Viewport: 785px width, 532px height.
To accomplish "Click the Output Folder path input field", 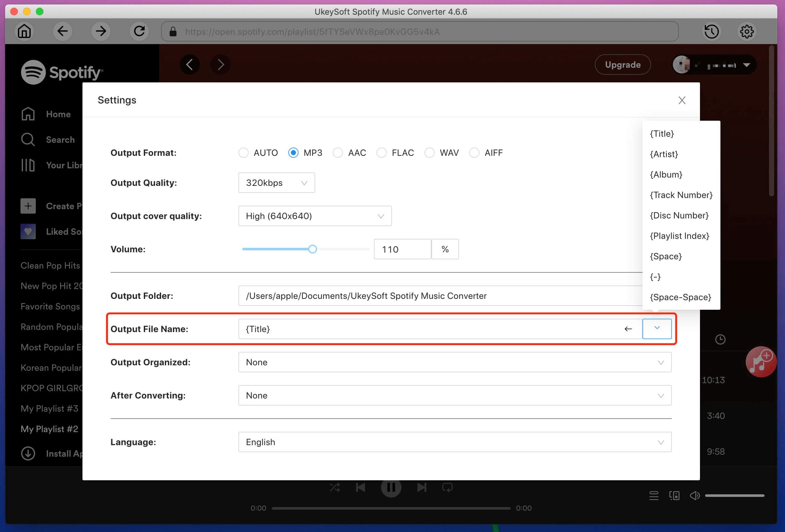I will [x=454, y=296].
